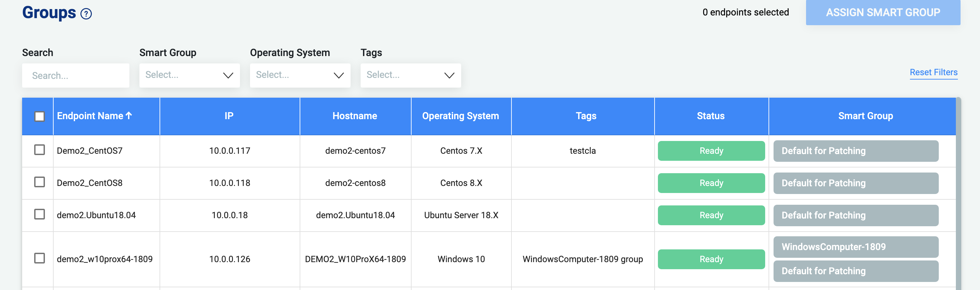Expand the Operating System filter dropdown
Viewport: 980px width, 290px height.
tap(300, 76)
